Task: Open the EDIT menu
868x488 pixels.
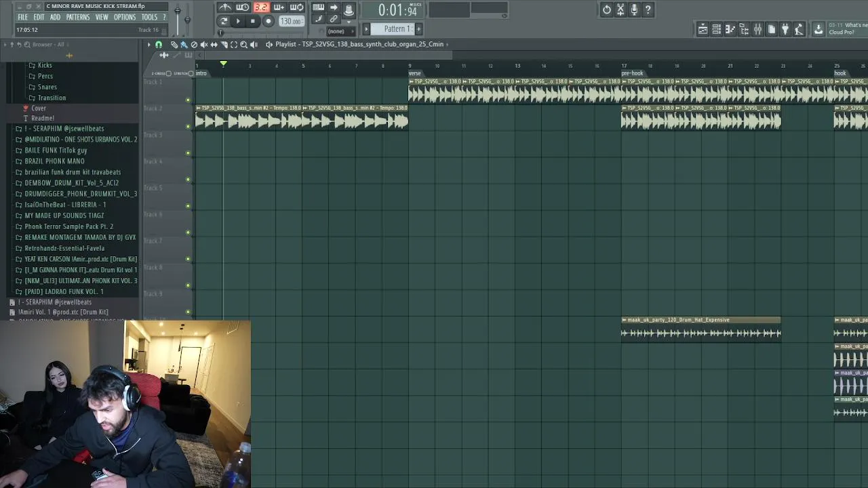Action: click(39, 17)
